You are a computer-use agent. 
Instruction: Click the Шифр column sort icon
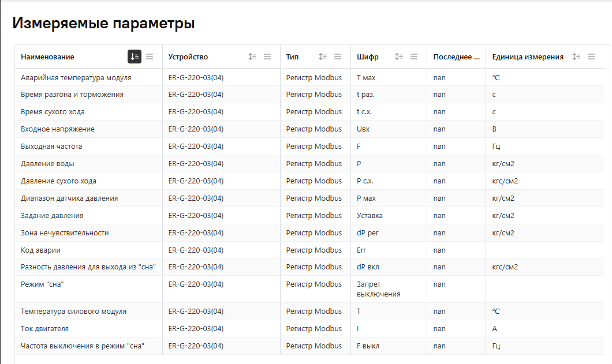[x=399, y=57]
